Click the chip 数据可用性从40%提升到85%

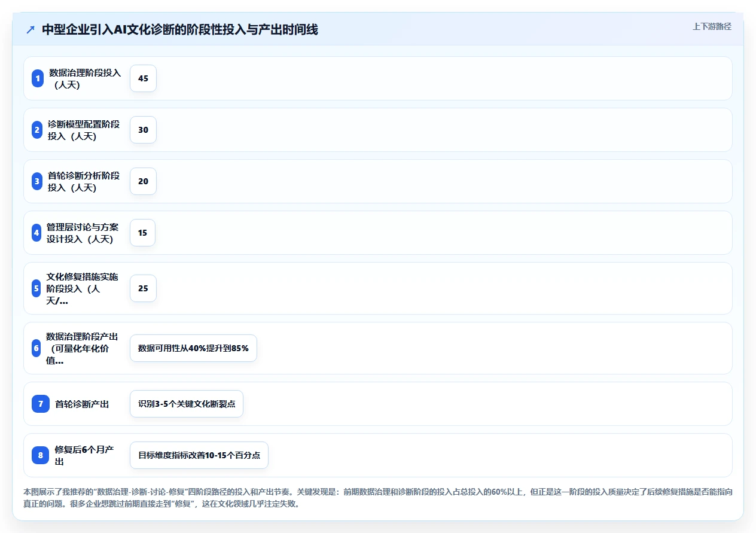point(193,348)
